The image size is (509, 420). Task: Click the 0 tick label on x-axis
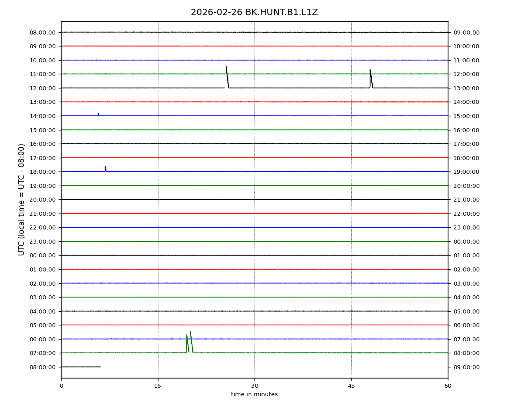(61, 386)
